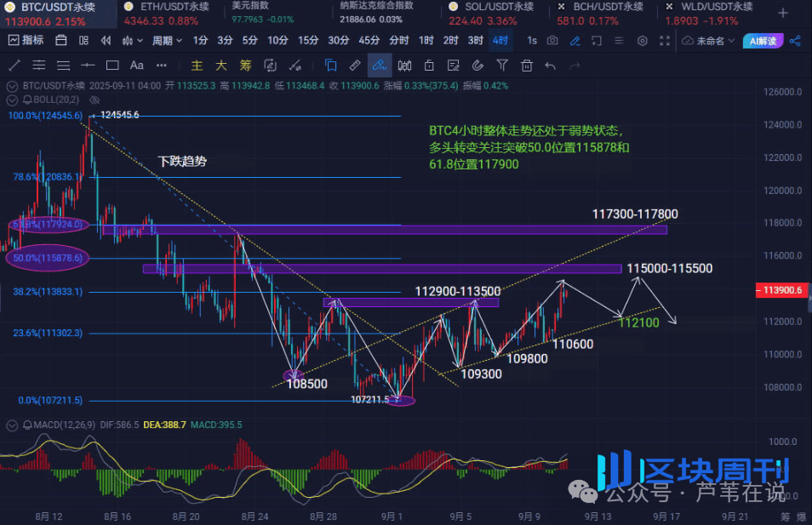The width and height of the screenshot is (812, 525).
Task: Toggle the blue pencil drawing toolbar
Action: click(575, 40)
